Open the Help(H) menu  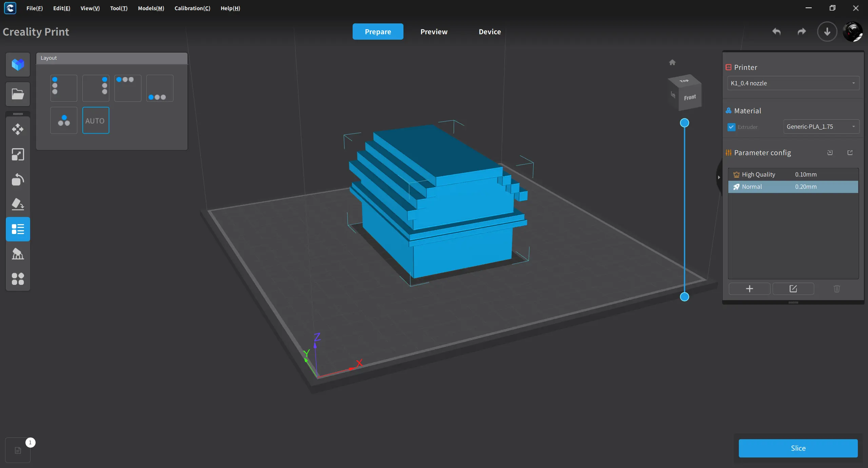(230, 8)
